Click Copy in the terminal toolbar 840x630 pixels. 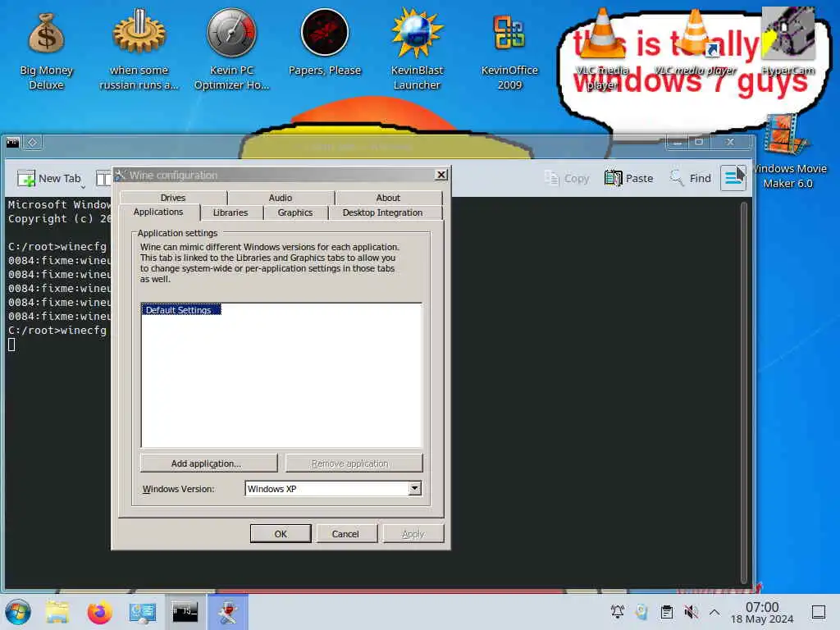point(567,178)
